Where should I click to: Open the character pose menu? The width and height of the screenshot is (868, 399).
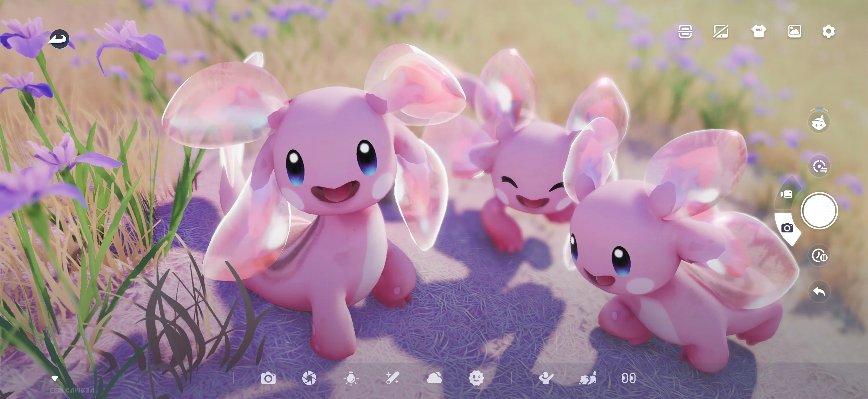click(x=546, y=378)
